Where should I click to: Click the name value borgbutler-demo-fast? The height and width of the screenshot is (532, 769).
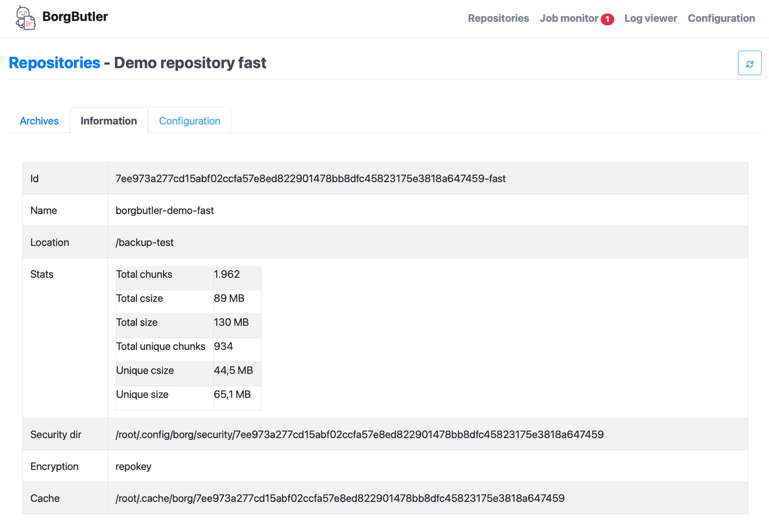[165, 211]
